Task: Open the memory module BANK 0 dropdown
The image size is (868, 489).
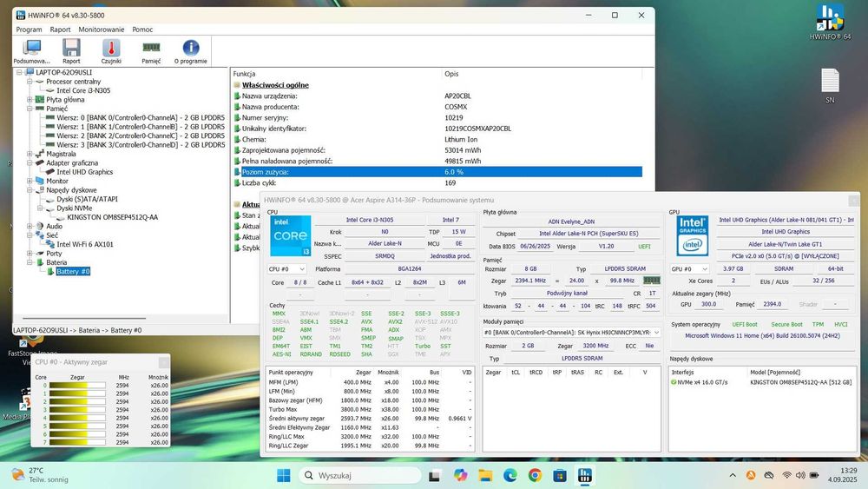Action: [571, 333]
